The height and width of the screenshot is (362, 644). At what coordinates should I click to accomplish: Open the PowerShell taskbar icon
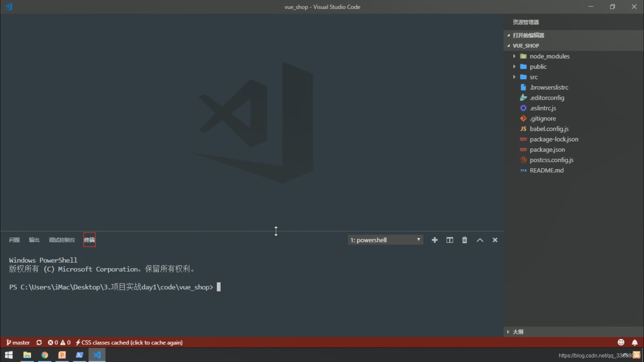79,355
